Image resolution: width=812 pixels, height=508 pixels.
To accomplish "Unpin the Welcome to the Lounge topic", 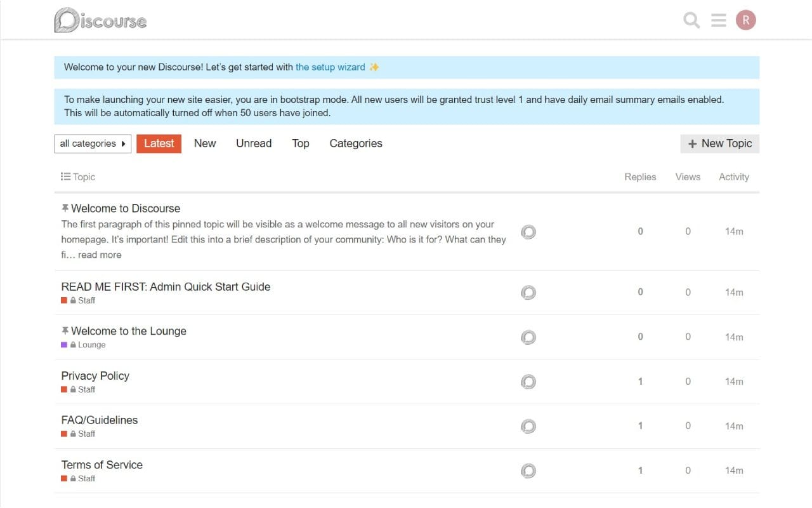I will [x=64, y=330].
